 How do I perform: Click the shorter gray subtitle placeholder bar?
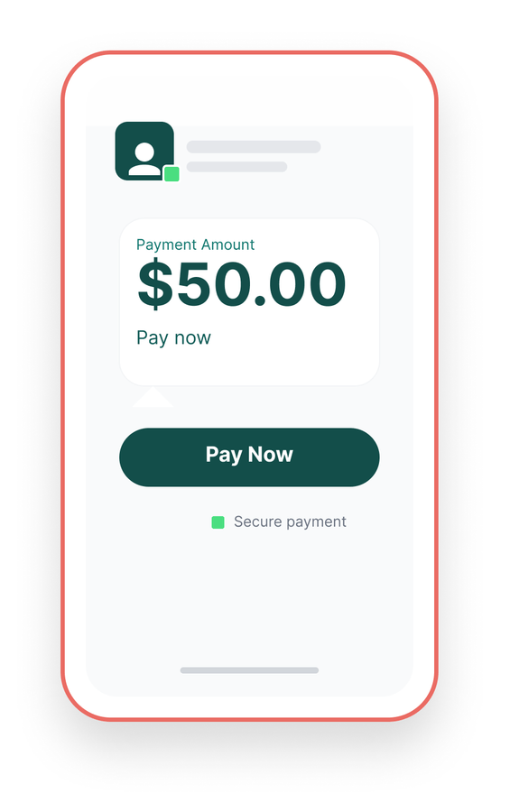(236, 167)
